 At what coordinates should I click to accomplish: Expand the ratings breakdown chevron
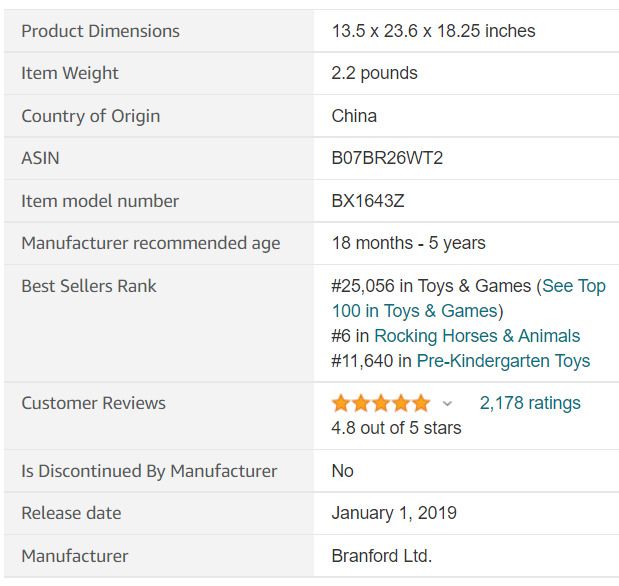[x=447, y=404]
